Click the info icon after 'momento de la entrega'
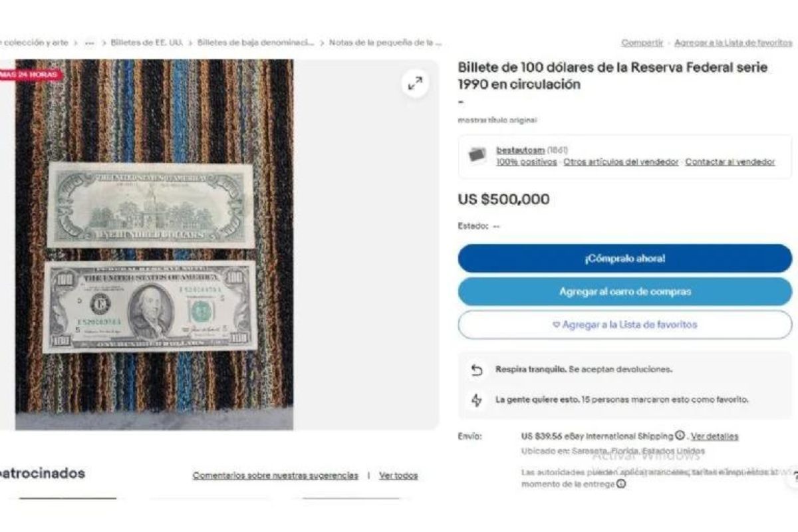Image resolution: width=798 pixels, height=532 pixels. tap(620, 484)
